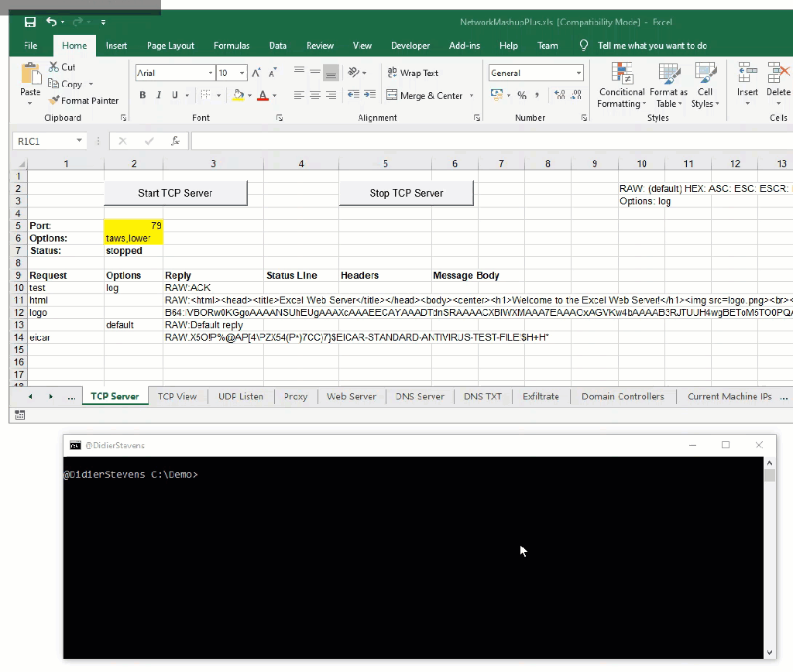Toggle Wrap Text for the cell
The height and width of the screenshot is (672, 793).
point(413,73)
